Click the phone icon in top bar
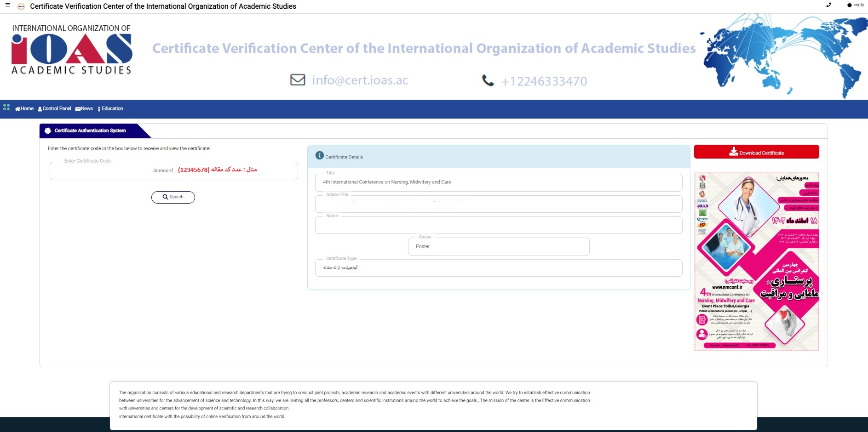Image resolution: width=868 pixels, height=432 pixels. coord(828,5)
